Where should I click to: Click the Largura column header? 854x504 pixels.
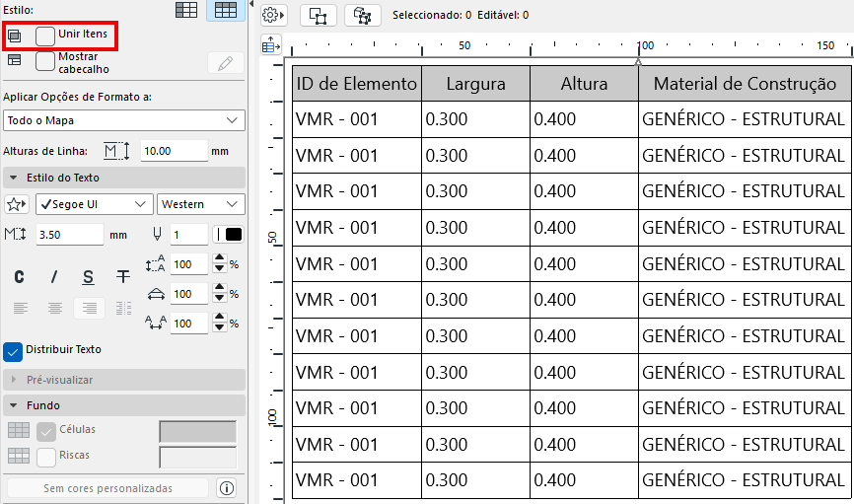(x=476, y=84)
